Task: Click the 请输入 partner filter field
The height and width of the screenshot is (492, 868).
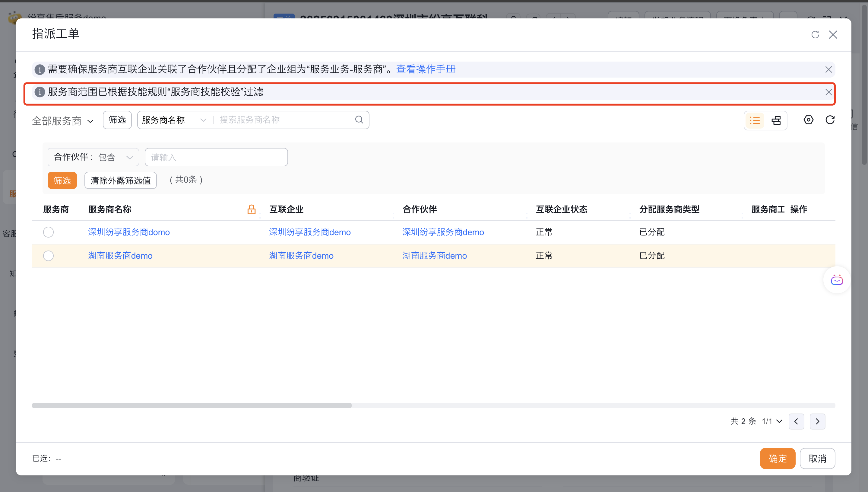Action: pyautogui.click(x=216, y=157)
